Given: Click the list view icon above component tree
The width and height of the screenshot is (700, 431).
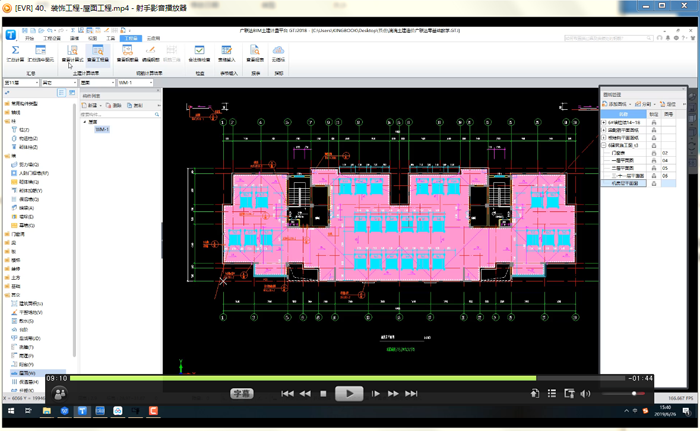Looking at the screenshot, I should 62,92.
